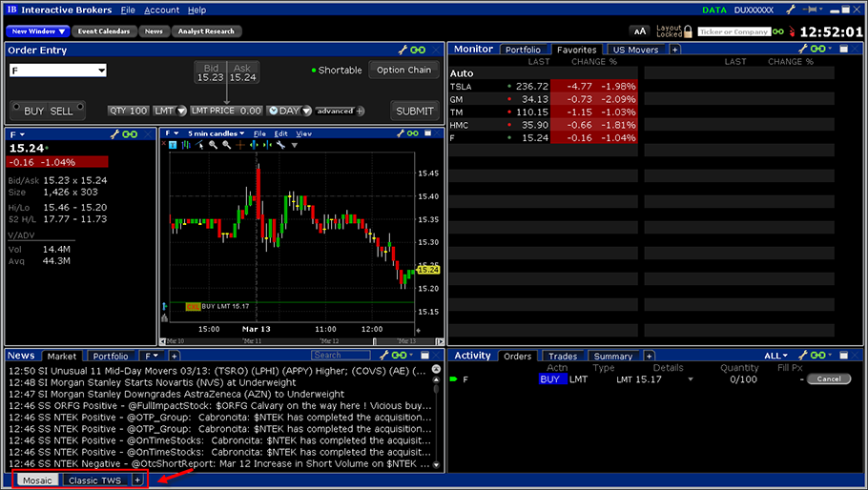Viewport: 868px width, 490px height.
Task: Click the pin icon in title bar
Action: pos(810,10)
